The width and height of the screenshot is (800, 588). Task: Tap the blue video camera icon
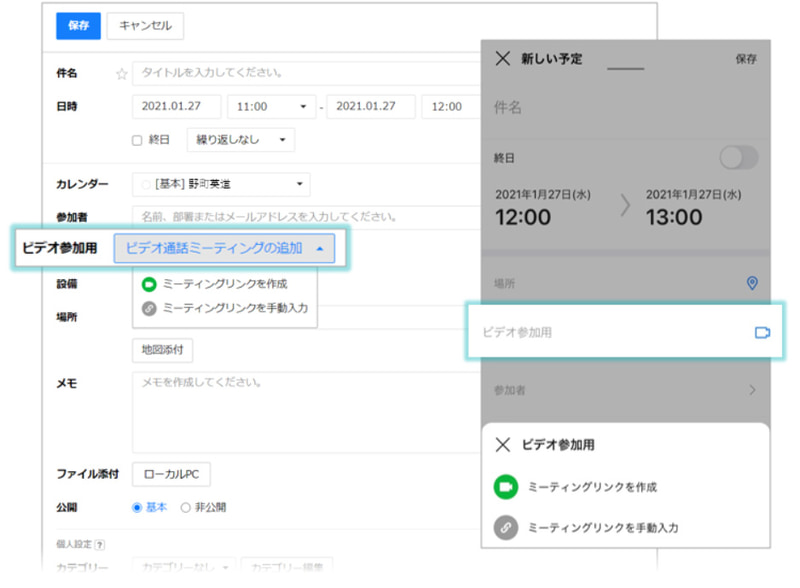tap(762, 332)
